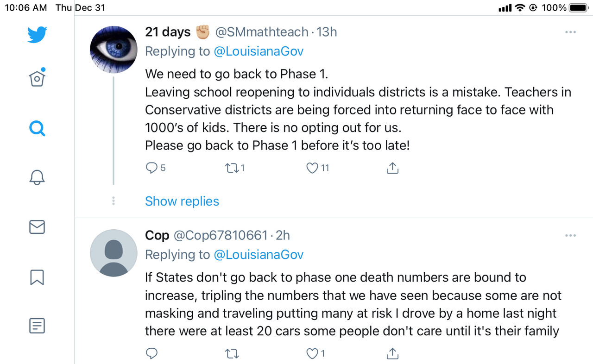Go to Home feed icon in sidebar
Image resolution: width=593 pixels, height=364 pixels.
[37, 78]
